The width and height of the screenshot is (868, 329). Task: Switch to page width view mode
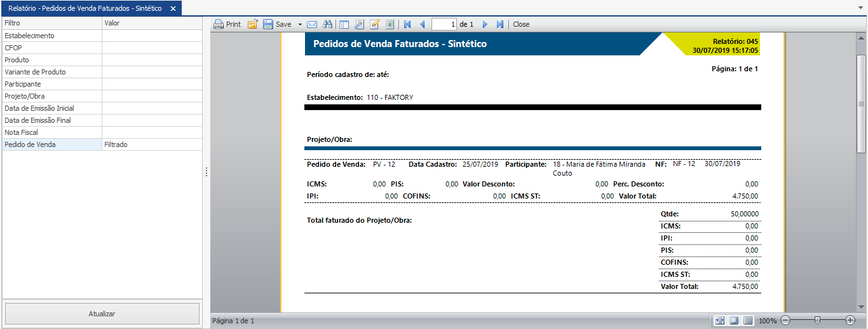[x=720, y=320]
